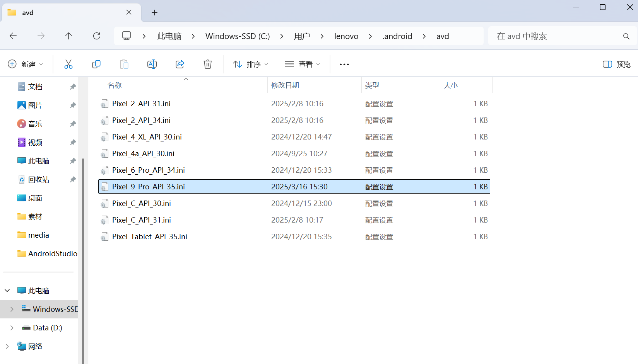Expand chevron after 此电脑 in address bar
The width and height of the screenshot is (638, 364).
click(193, 36)
